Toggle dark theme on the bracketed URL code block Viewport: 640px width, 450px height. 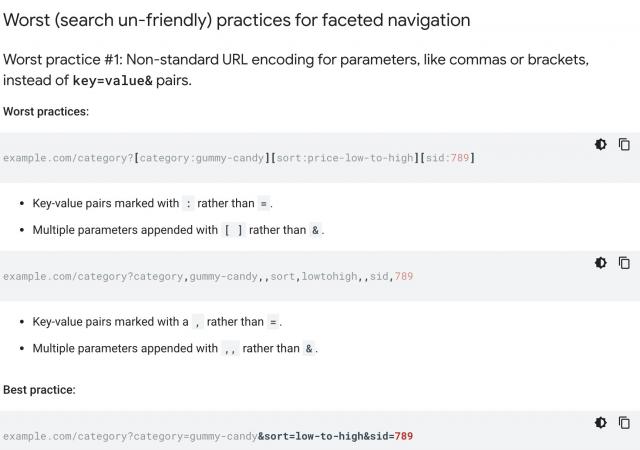click(600, 145)
